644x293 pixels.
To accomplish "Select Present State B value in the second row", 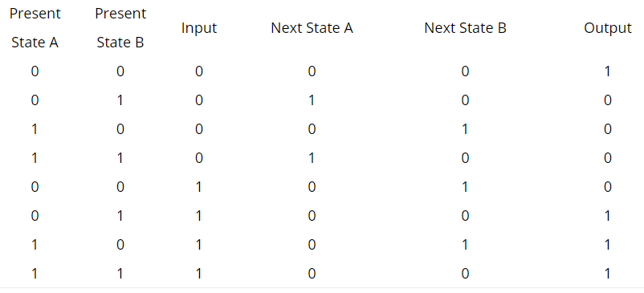I will (x=120, y=100).
